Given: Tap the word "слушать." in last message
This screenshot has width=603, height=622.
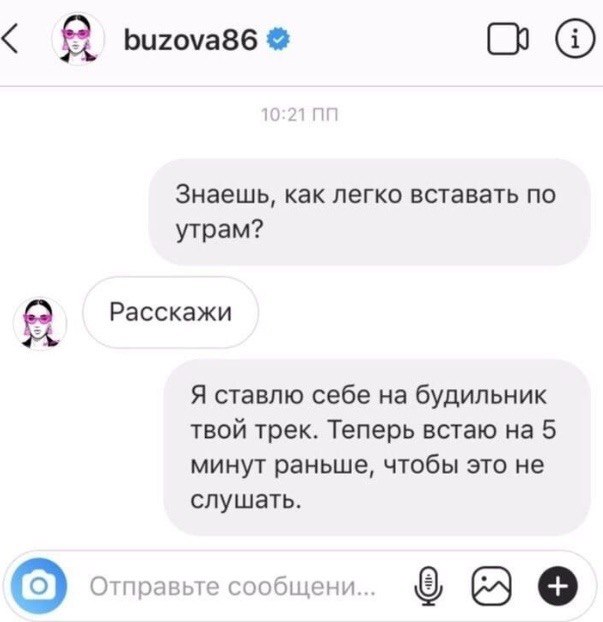Looking at the screenshot, I should 246,500.
